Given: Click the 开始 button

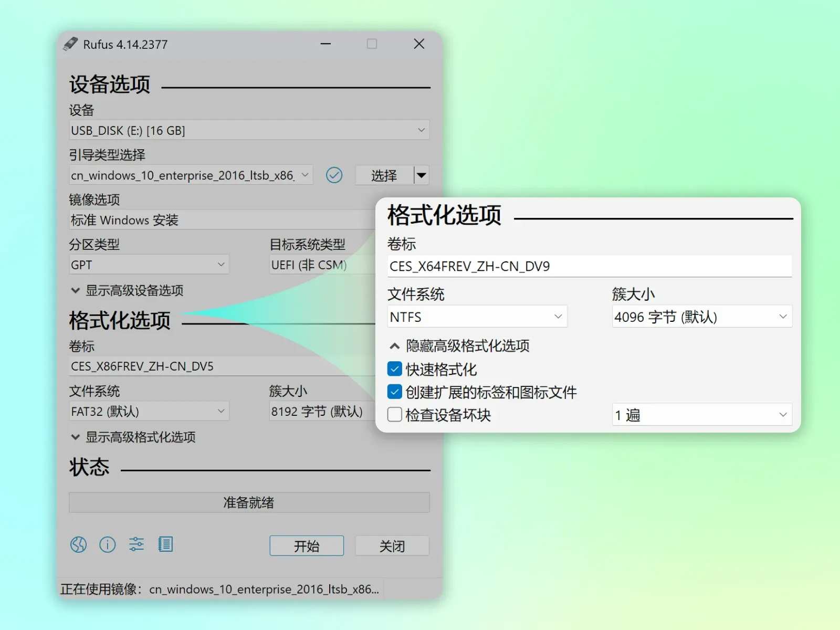Looking at the screenshot, I should [x=307, y=546].
